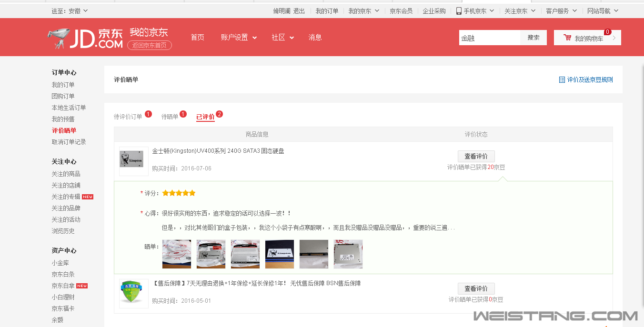Switch to the 待晒单 tab

[170, 117]
